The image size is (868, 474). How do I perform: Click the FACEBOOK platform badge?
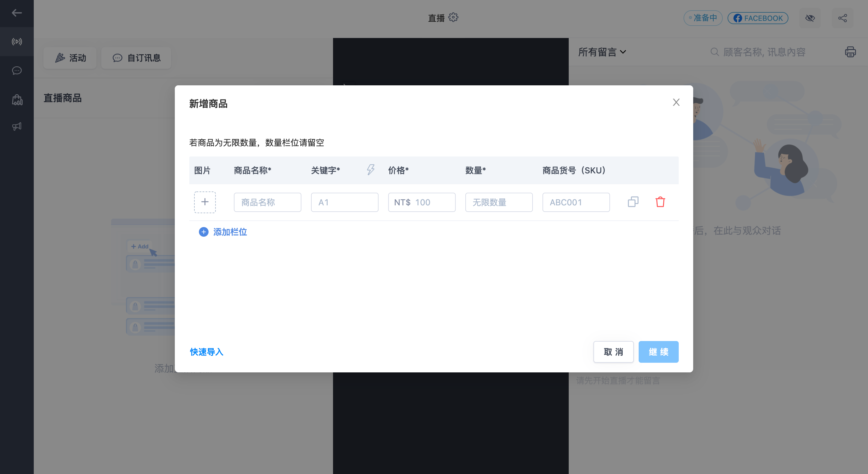[x=758, y=18]
